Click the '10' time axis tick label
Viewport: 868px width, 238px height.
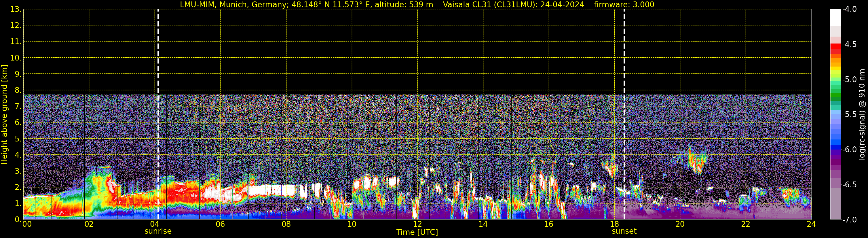352,224
